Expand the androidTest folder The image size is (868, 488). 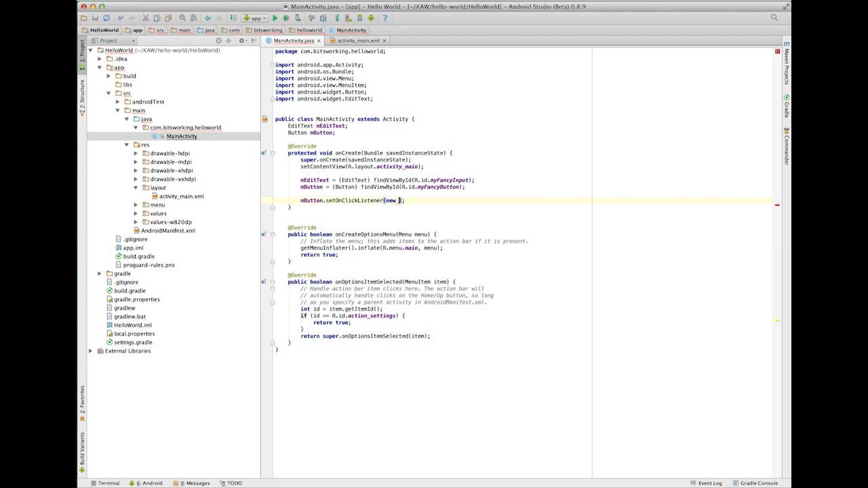click(117, 102)
